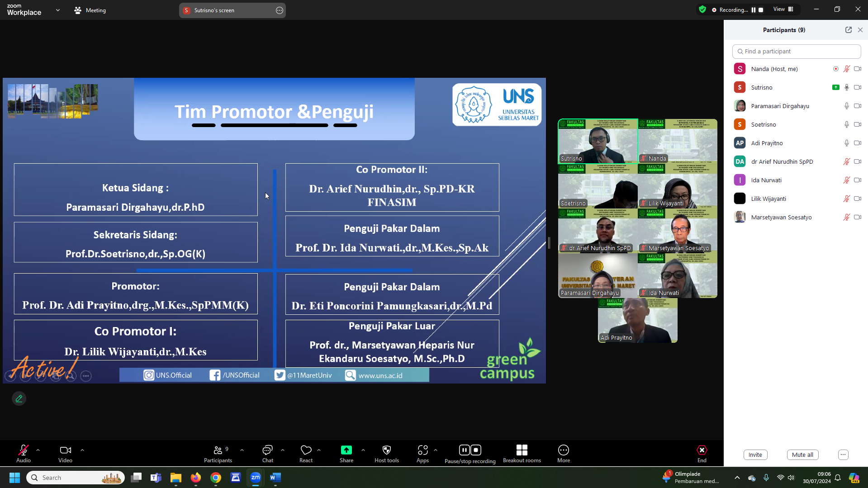Close the Participants panel

pos(860,30)
